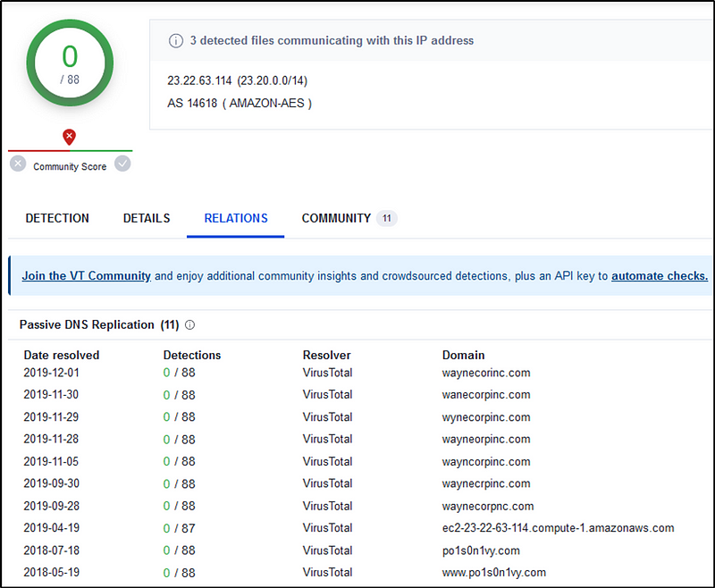Viewport: 715px width, 588px height.
Task: Open the Community tab
Action: pyautogui.click(x=336, y=218)
